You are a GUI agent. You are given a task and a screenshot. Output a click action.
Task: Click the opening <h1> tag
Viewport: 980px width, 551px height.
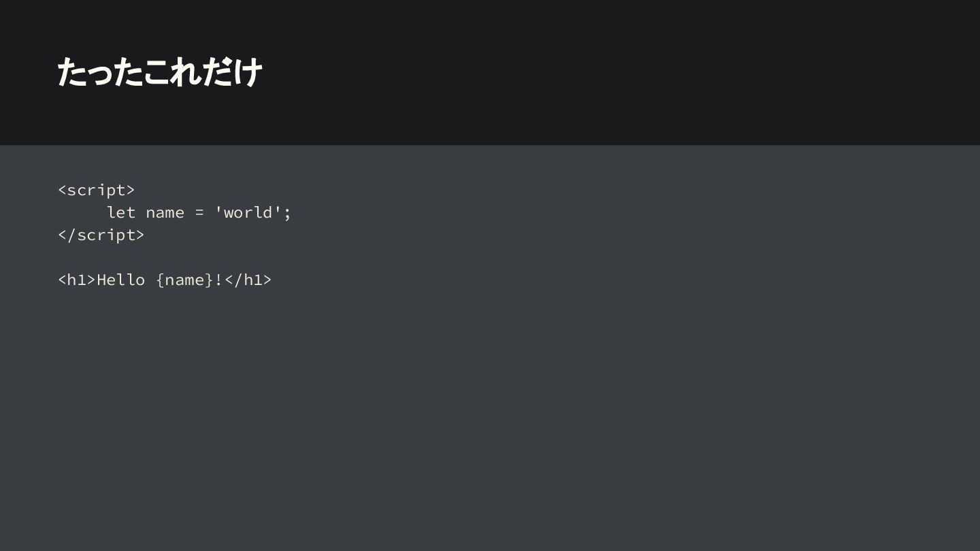pyautogui.click(x=77, y=280)
